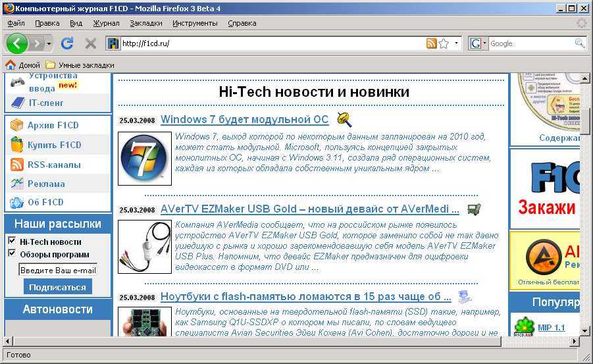Click the AVerTV EZMaker cable device thumbnail
593x364 pixels.
(x=145, y=247)
